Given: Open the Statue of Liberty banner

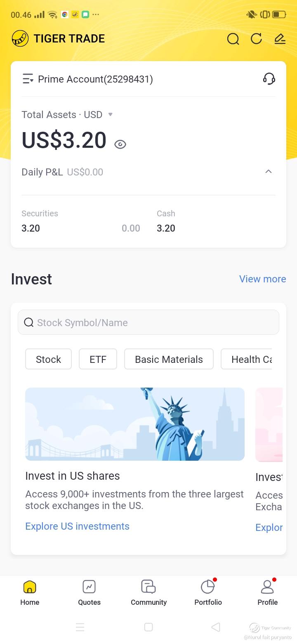Looking at the screenshot, I should click(134, 424).
